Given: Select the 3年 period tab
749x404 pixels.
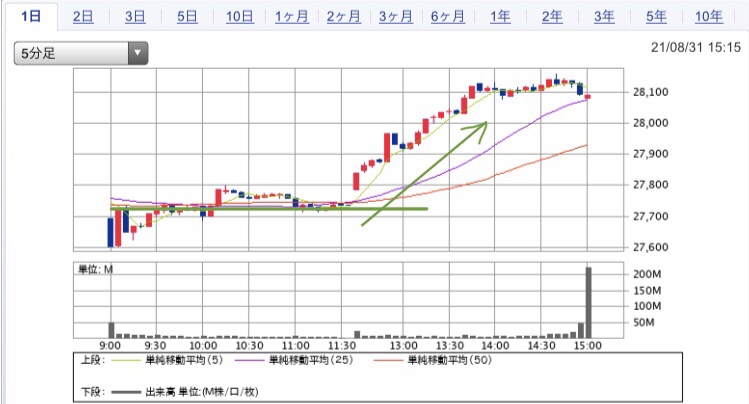Looking at the screenshot, I should point(604,17).
